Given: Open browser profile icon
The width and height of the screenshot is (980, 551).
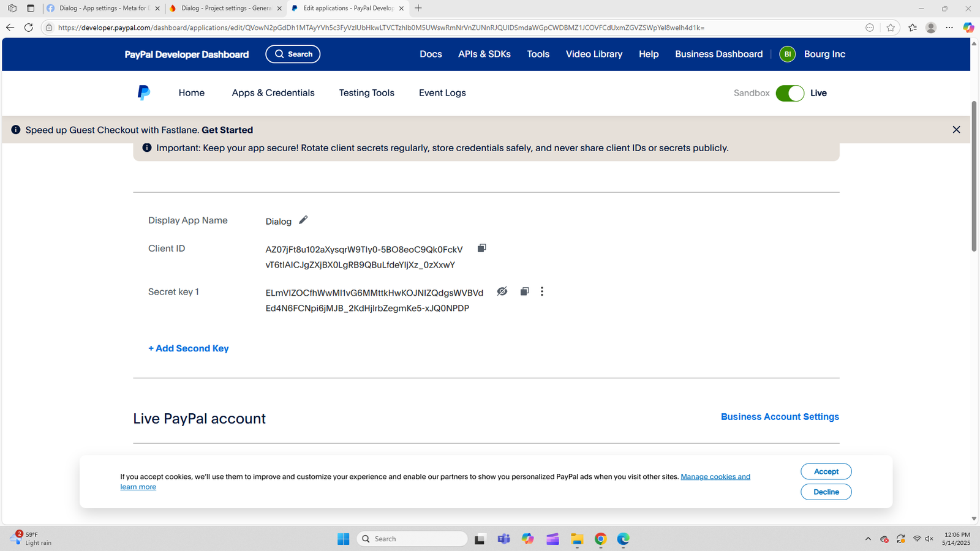Looking at the screenshot, I should (x=931, y=28).
